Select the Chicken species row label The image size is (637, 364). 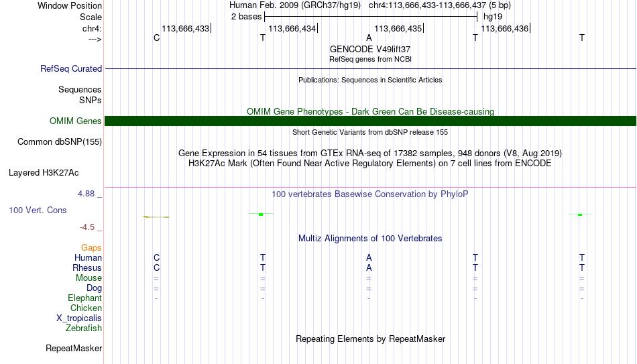pos(86,308)
